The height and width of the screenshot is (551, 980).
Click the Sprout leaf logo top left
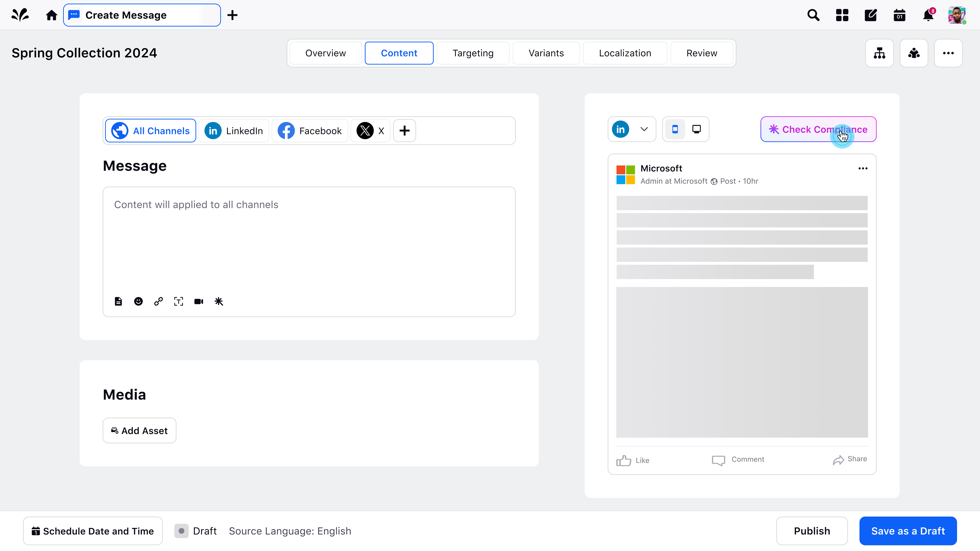[19, 15]
